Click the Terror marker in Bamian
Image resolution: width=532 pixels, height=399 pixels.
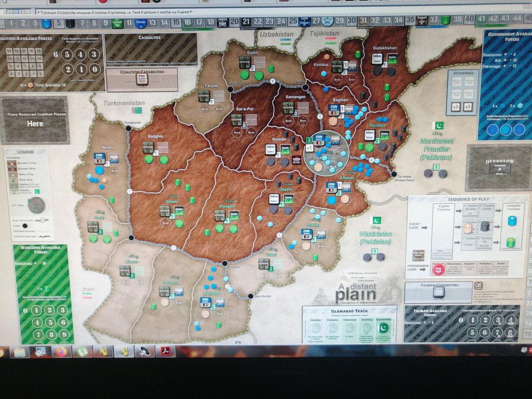coord(296,160)
